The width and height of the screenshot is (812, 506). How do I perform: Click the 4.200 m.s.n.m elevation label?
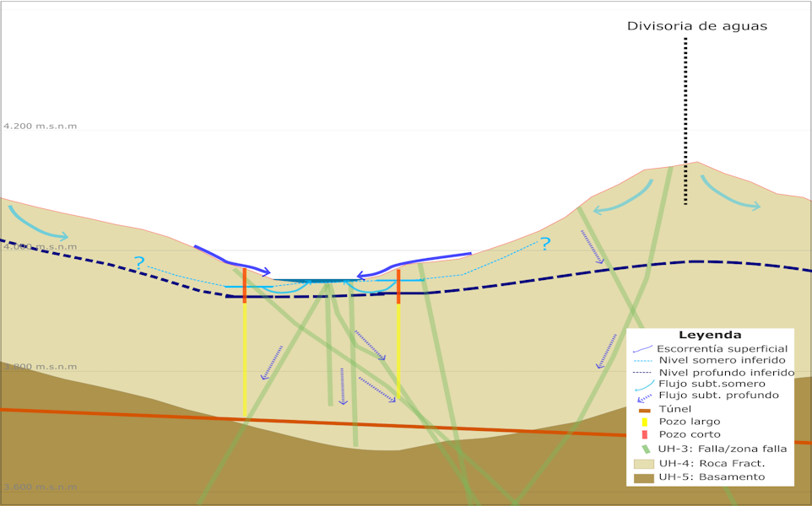pyautogui.click(x=40, y=126)
